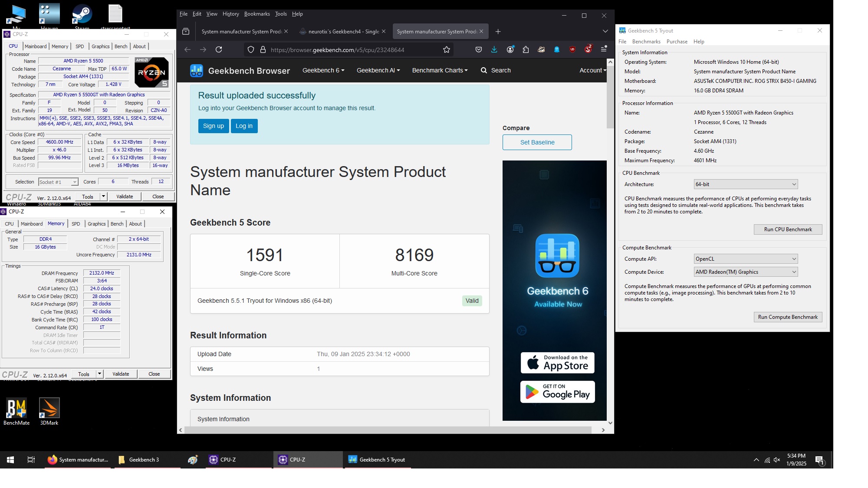Click site shield tracking protection icon
Image resolution: width=868 pixels, height=488 pixels.
[x=251, y=50]
